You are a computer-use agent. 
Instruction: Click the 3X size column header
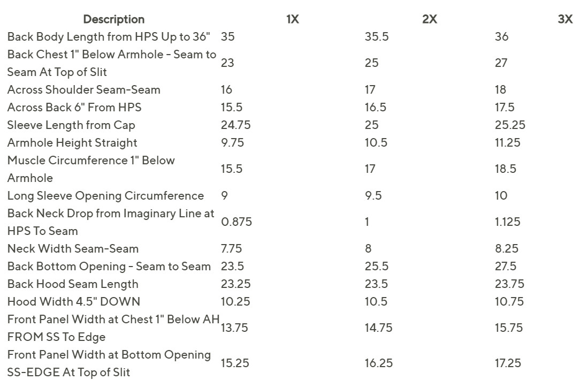pos(565,19)
